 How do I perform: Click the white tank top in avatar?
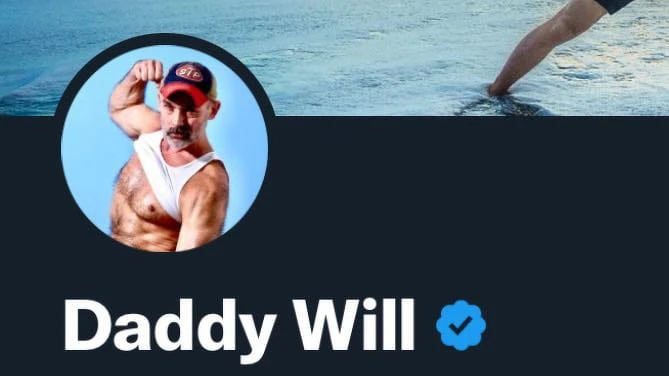171,171
